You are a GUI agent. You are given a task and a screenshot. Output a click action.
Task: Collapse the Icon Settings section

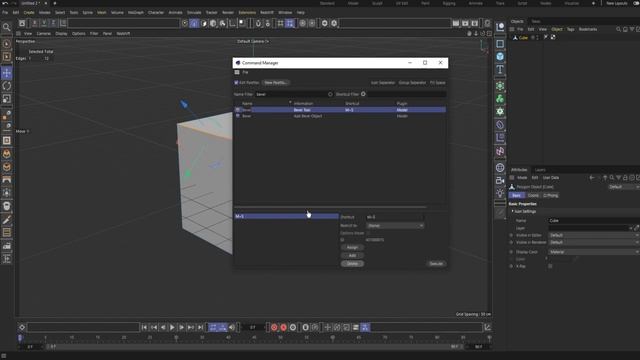coord(513,211)
